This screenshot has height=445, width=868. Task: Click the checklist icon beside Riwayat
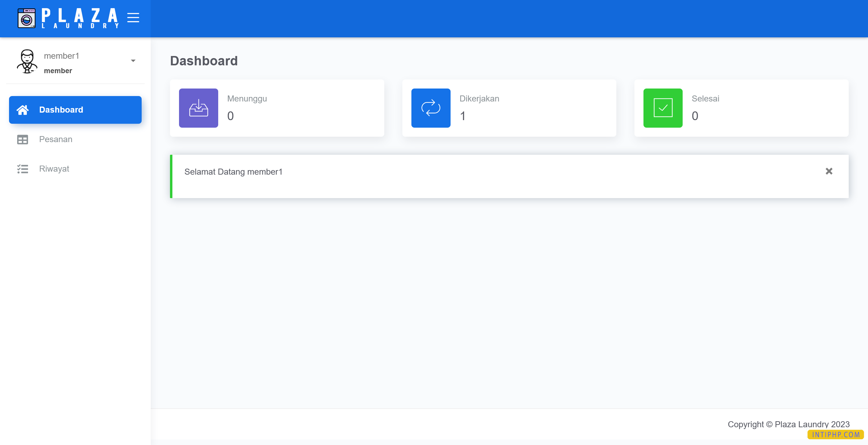(x=22, y=169)
